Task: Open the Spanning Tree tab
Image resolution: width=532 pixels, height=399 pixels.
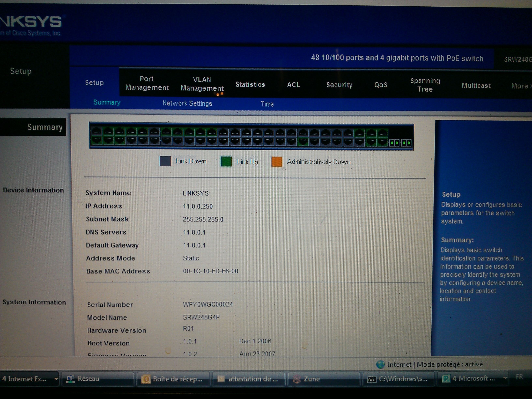Action: click(425, 85)
